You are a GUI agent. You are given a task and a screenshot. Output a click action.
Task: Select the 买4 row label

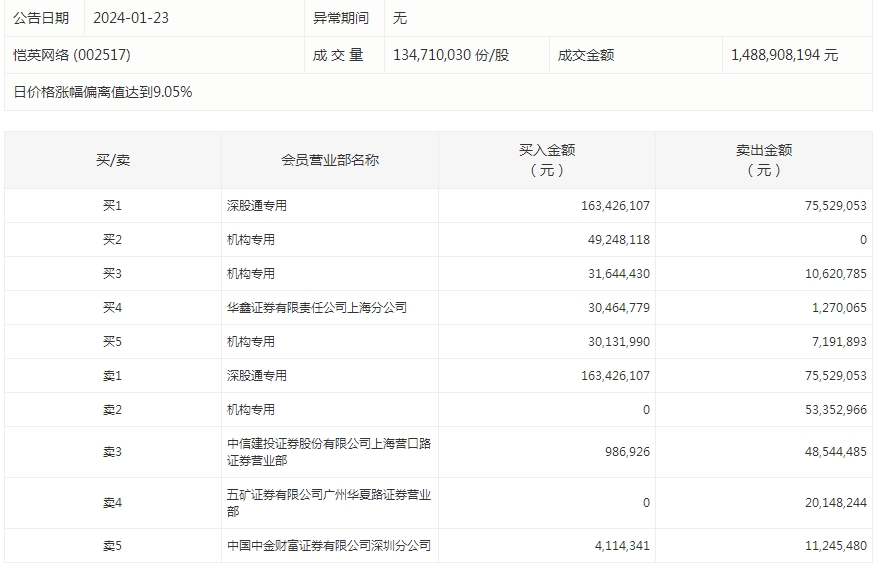click(x=112, y=308)
